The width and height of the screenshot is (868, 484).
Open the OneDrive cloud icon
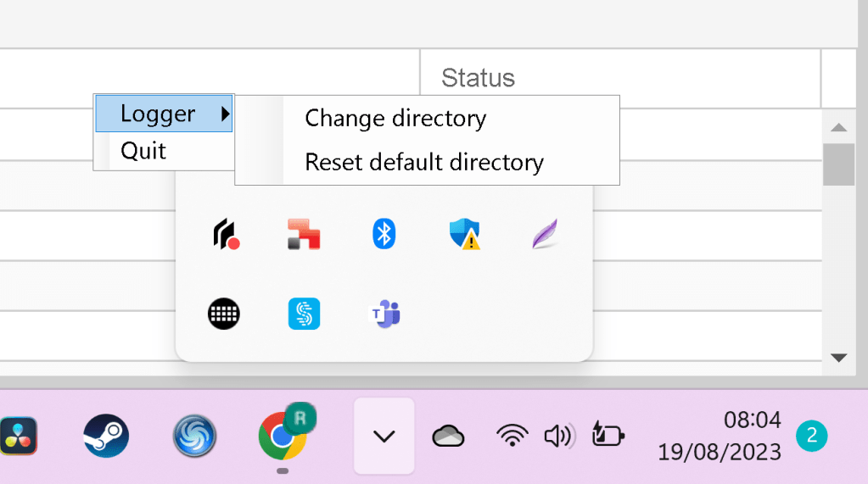pos(448,436)
